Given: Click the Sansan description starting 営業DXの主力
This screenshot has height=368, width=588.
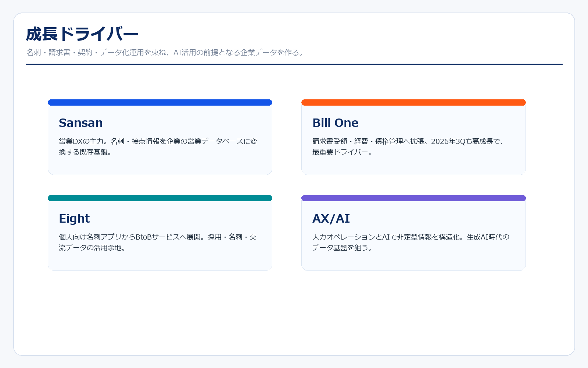Looking at the screenshot, I should coord(158,146).
